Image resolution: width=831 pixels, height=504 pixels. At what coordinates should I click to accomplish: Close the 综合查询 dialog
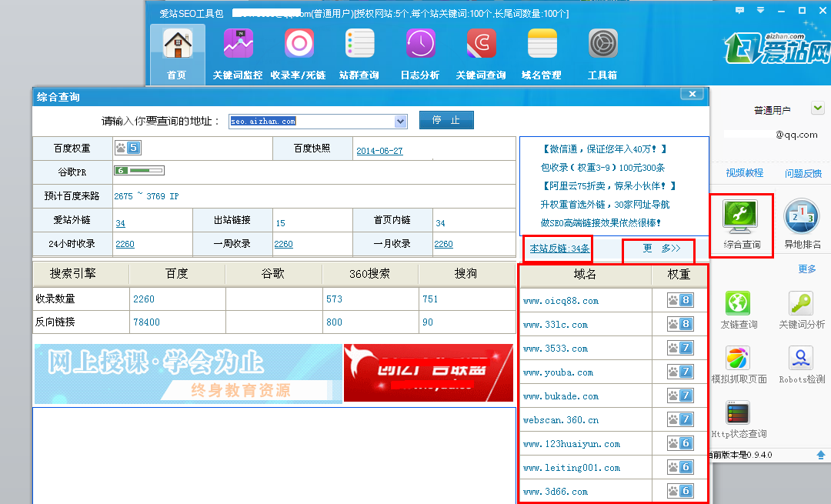[692, 95]
